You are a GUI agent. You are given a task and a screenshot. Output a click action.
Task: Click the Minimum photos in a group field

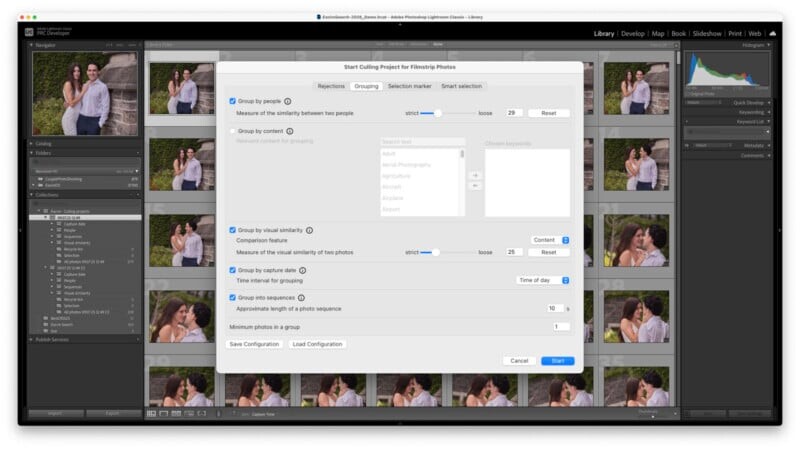[x=560, y=327]
